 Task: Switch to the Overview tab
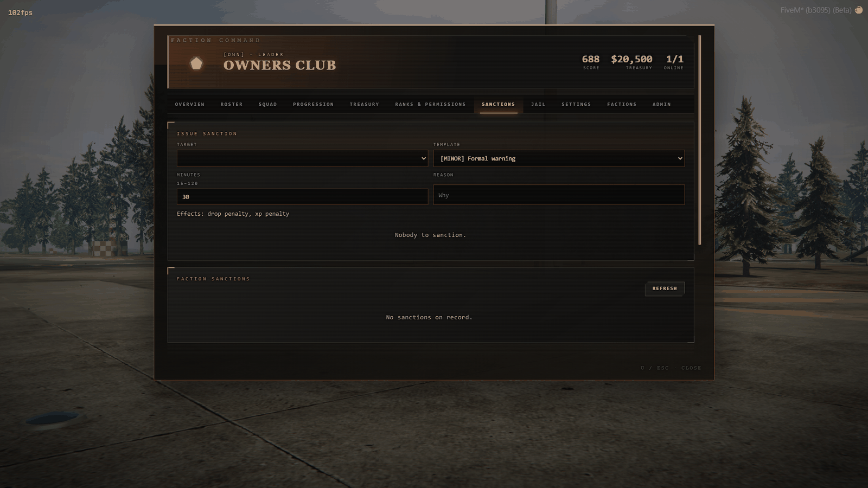(190, 104)
